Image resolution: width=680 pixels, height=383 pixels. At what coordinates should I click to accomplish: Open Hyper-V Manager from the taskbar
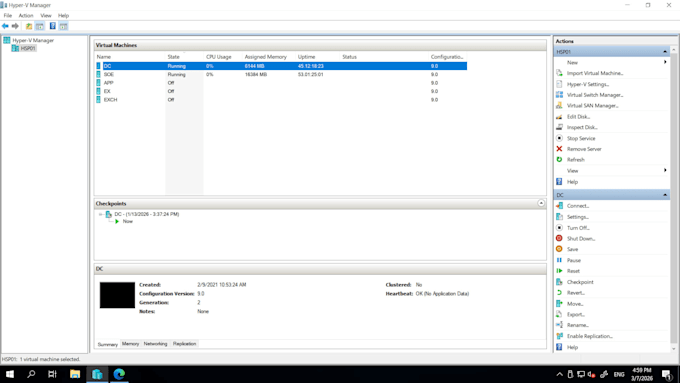(x=97, y=374)
